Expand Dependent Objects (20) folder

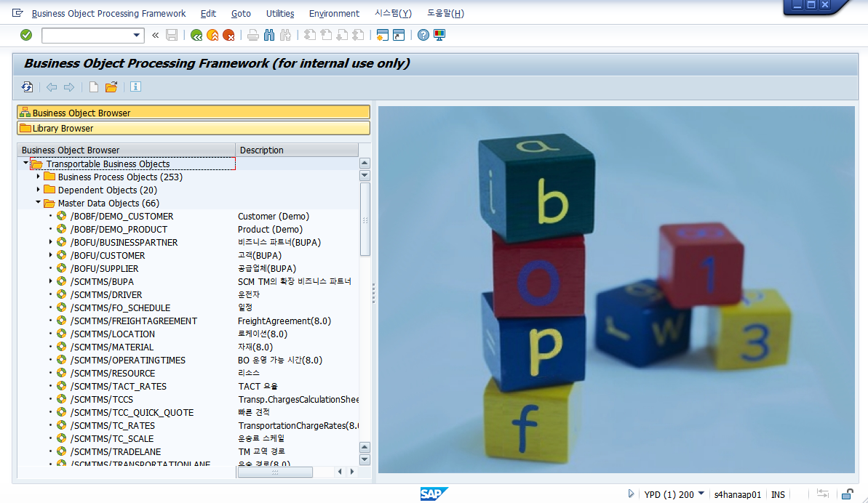[x=38, y=190]
